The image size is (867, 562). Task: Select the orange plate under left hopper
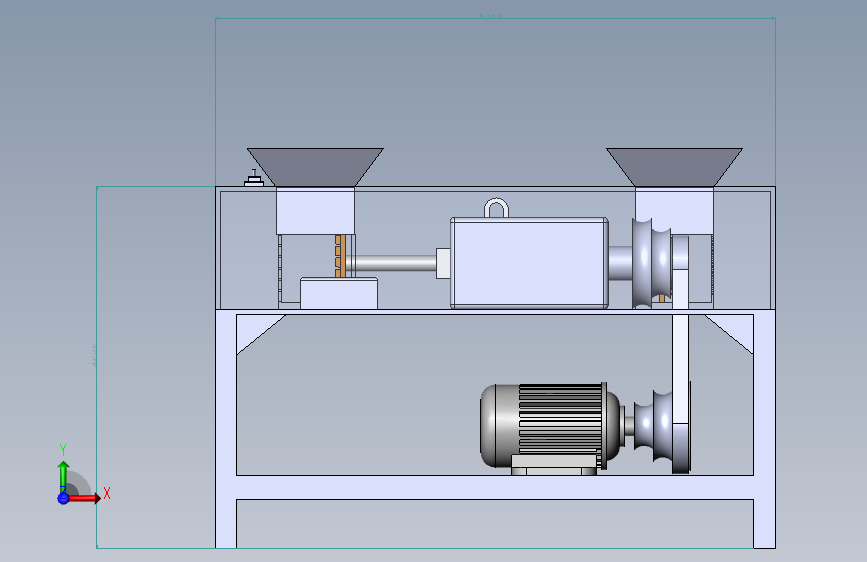[x=340, y=256]
